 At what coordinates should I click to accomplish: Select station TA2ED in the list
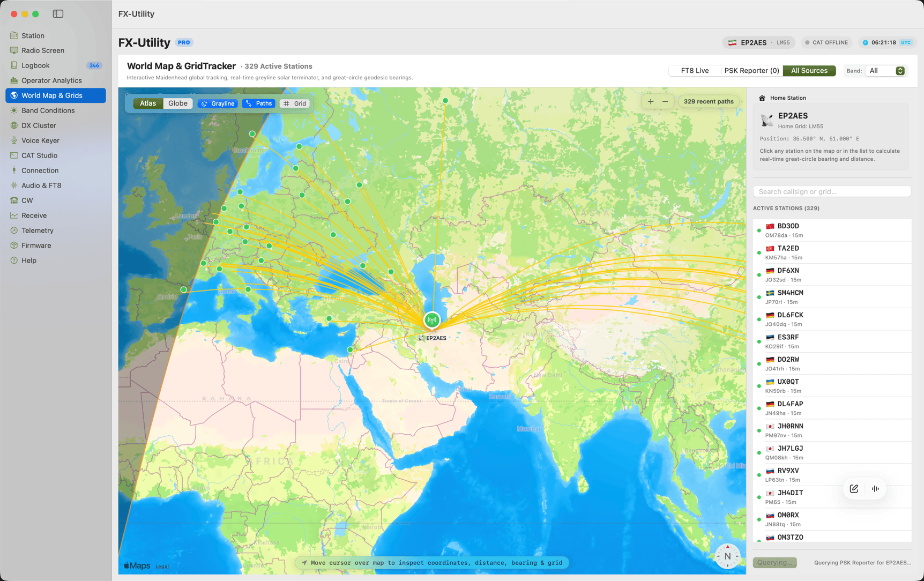pyautogui.click(x=832, y=252)
